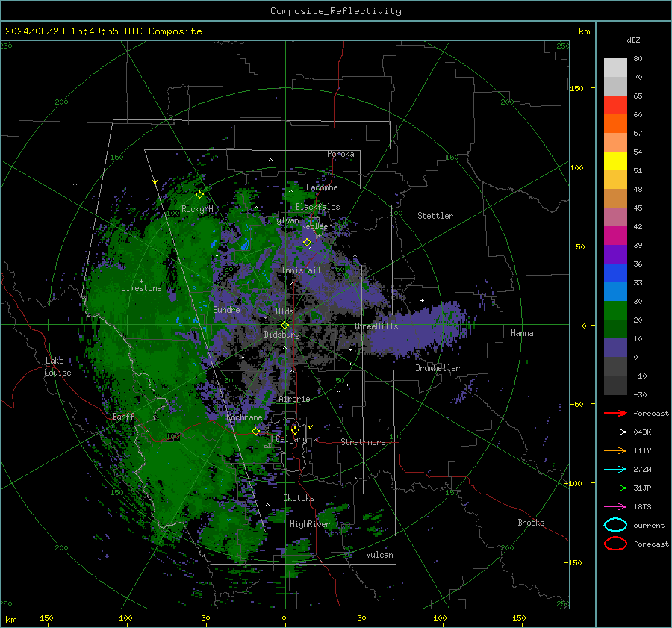
Task: Pick the light gray 80 dBZ swatch
Action: pyautogui.click(x=615, y=67)
